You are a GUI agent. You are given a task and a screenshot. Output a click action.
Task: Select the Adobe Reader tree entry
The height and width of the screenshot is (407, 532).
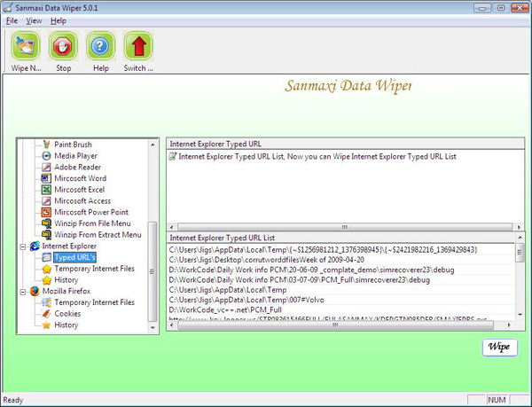[77, 167]
